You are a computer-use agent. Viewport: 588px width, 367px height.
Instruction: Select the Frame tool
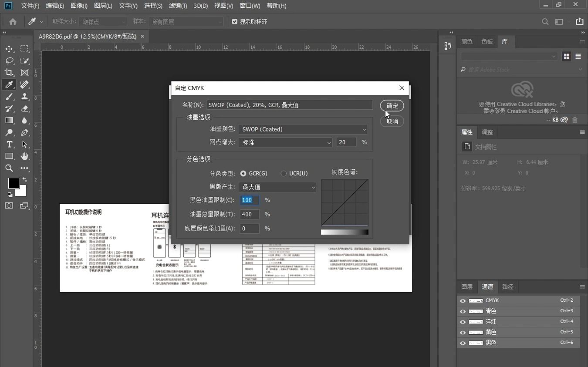point(24,73)
